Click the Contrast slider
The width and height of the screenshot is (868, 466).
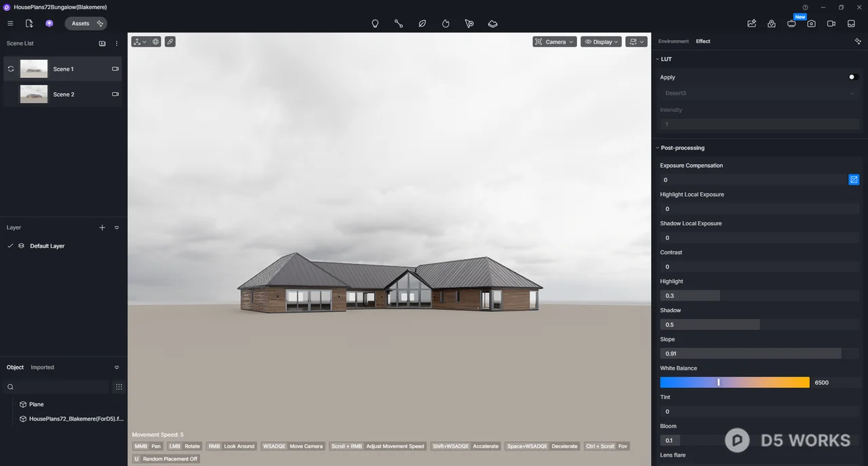(759, 267)
